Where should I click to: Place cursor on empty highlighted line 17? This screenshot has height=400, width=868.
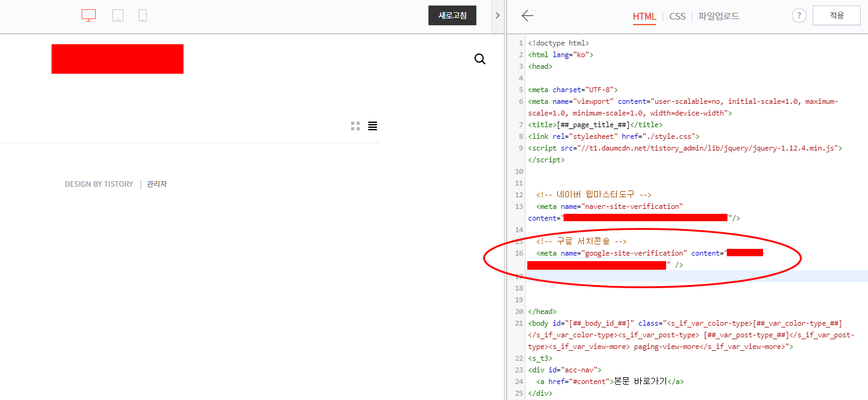pyautogui.click(x=696, y=276)
